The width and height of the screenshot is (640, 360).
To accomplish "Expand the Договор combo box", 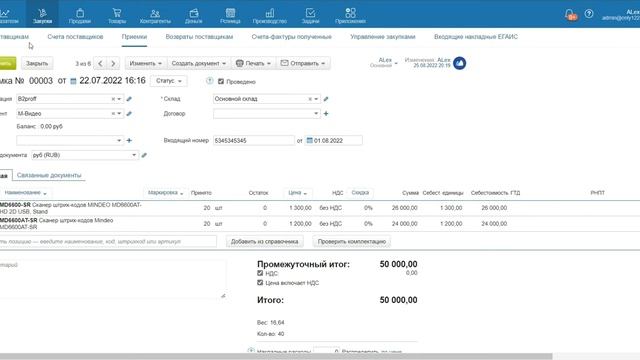I will (316, 113).
